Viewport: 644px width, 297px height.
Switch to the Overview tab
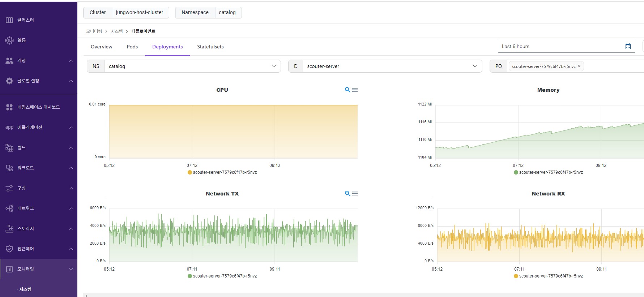(x=102, y=47)
